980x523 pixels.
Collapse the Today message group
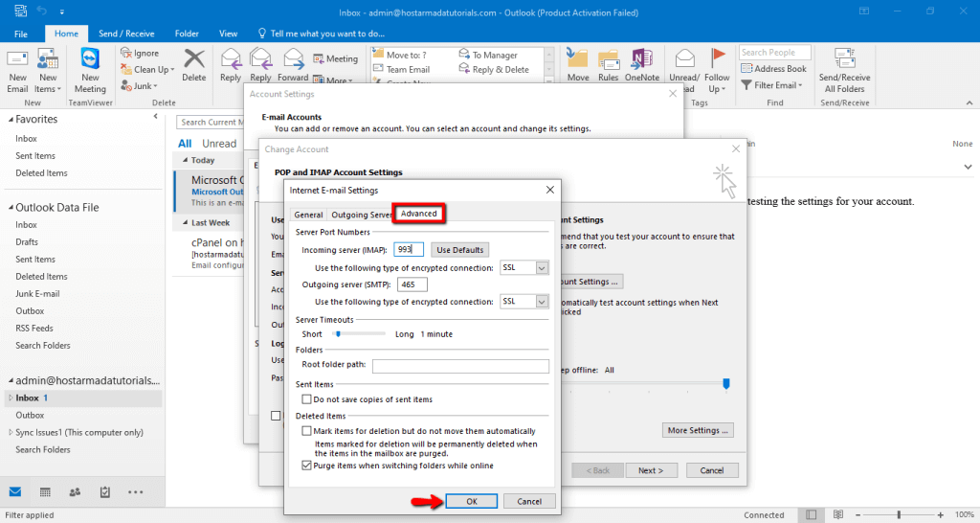tap(185, 160)
